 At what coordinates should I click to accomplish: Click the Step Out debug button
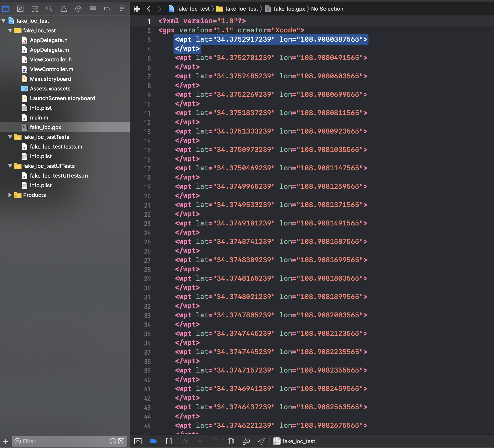pyautogui.click(x=215, y=441)
